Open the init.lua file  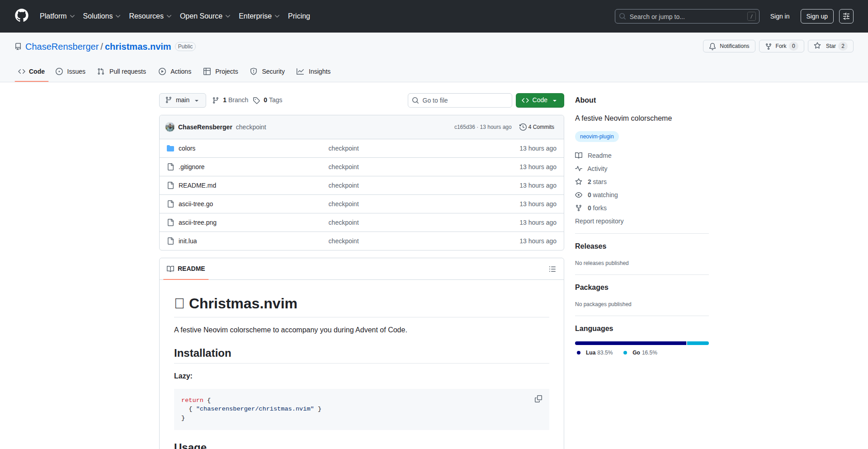coord(188,241)
